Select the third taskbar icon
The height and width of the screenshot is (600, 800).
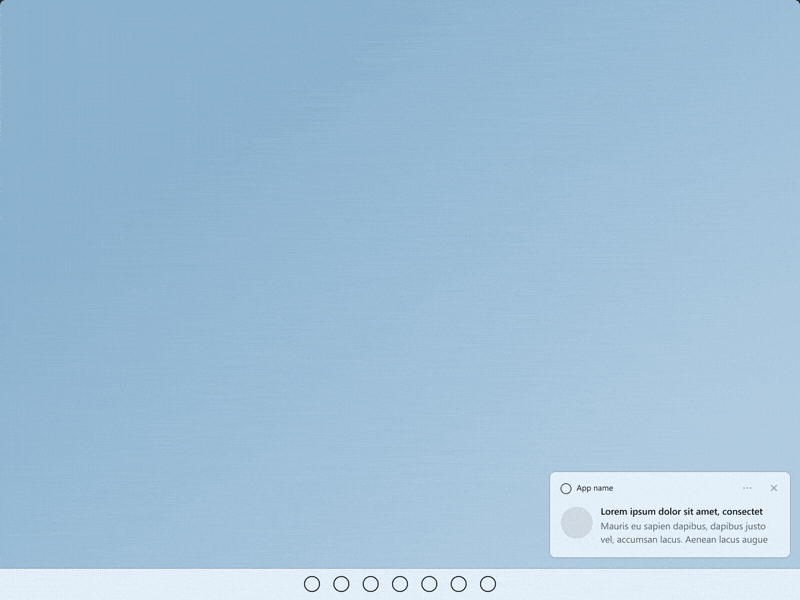click(372, 582)
